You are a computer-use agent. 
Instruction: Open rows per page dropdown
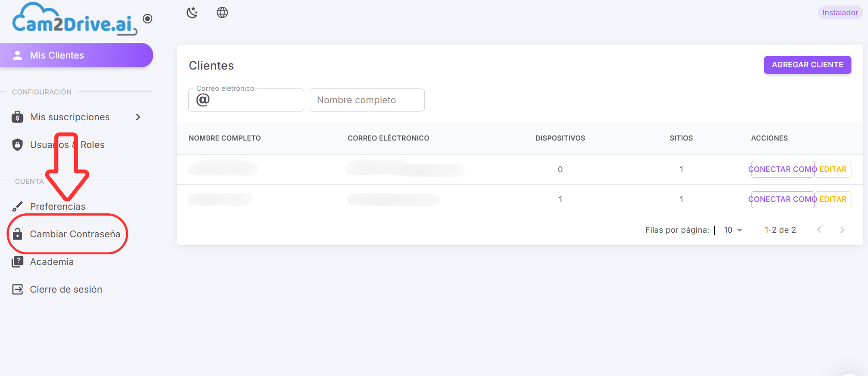[x=733, y=230]
